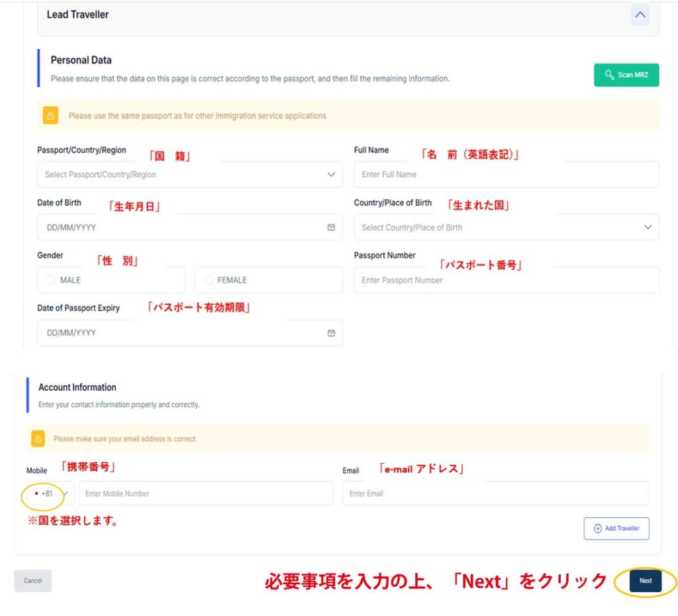
Task: Click the plus icon on Add Traveller
Action: (598, 529)
